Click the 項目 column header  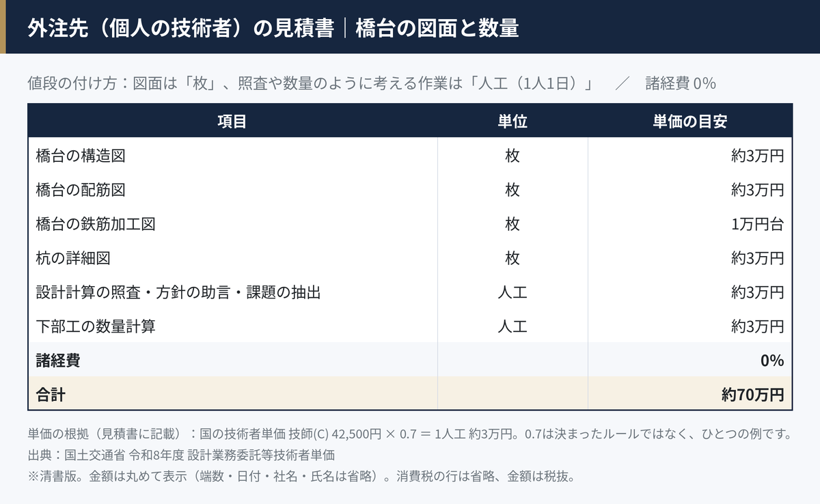point(232,122)
